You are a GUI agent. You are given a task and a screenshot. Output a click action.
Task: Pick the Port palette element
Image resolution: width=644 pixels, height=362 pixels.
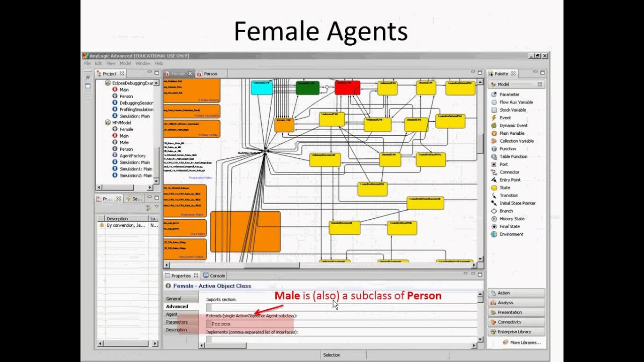[x=503, y=164]
